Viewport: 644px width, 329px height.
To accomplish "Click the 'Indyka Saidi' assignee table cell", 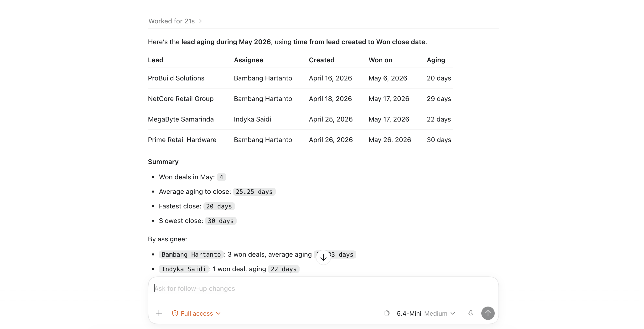I will click(253, 119).
